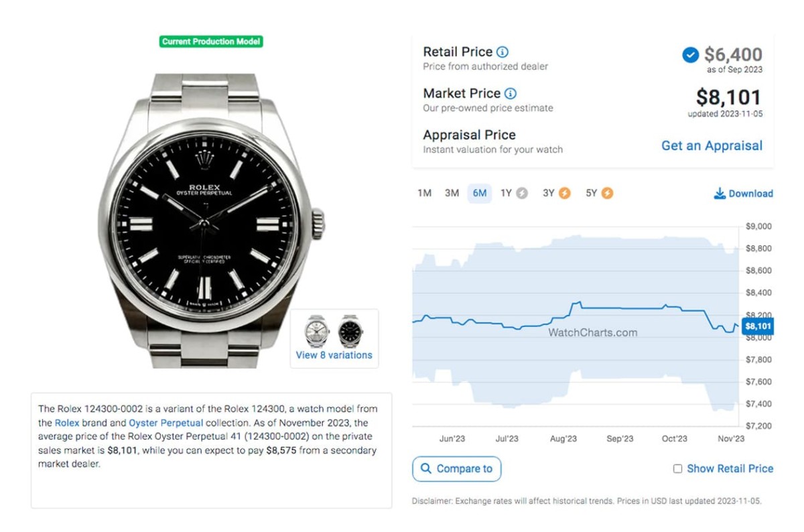Viewport: 804px width, 532px height.
Task: Enable the Show Retail Price checkbox
Action: 677,469
